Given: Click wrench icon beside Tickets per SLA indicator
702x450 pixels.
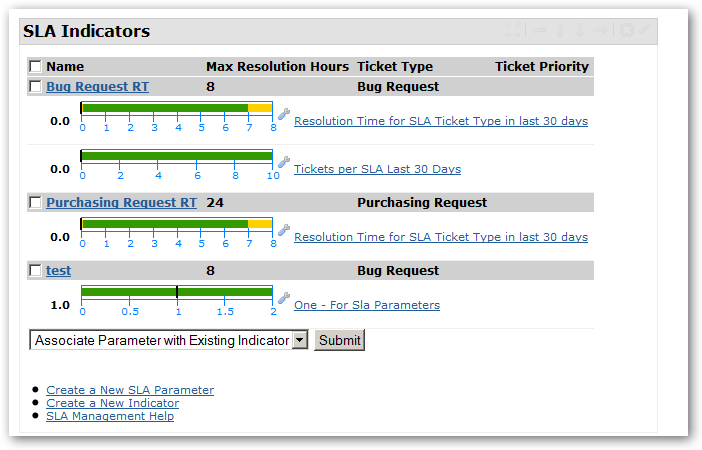Looking at the screenshot, I should tap(283, 162).
